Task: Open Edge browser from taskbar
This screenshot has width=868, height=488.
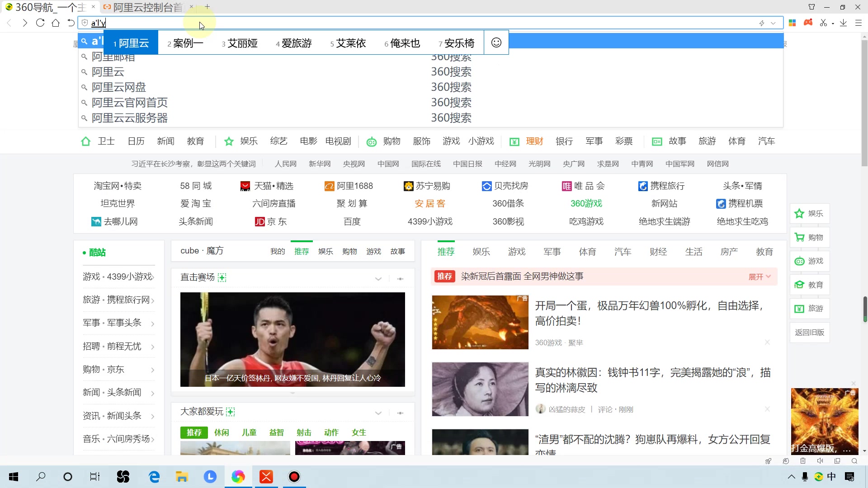Action: pos(154,477)
